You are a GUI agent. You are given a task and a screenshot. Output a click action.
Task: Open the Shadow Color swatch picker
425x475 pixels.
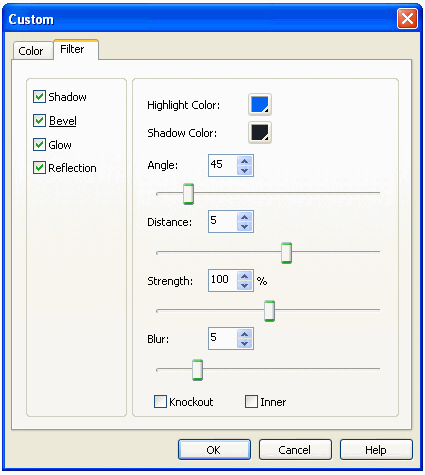(x=260, y=132)
